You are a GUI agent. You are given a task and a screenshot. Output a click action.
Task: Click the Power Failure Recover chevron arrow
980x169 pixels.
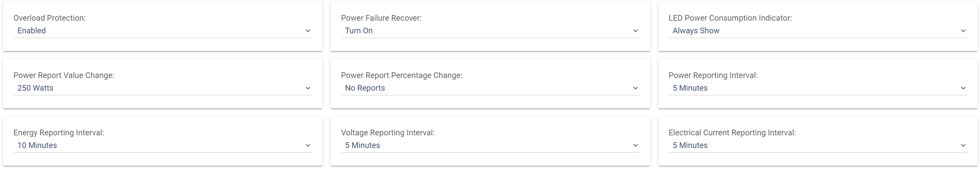click(x=635, y=31)
